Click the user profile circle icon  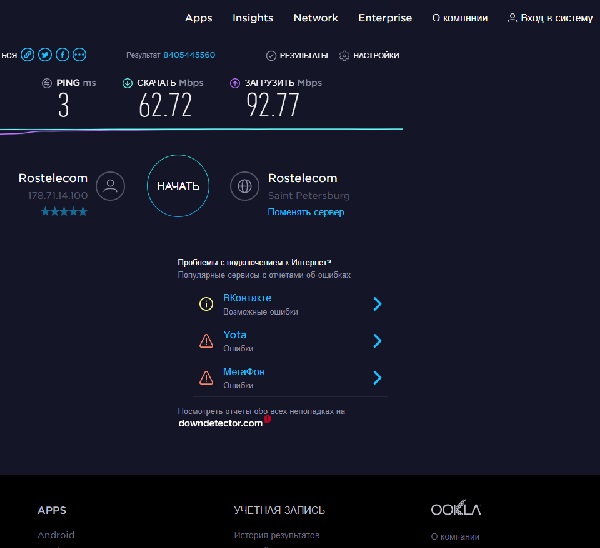tap(110, 186)
